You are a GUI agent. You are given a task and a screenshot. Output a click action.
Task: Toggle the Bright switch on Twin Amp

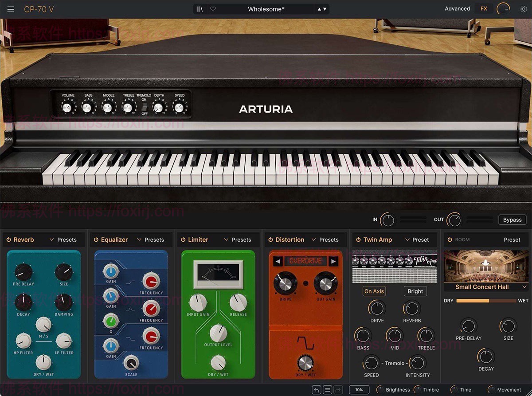(x=415, y=291)
